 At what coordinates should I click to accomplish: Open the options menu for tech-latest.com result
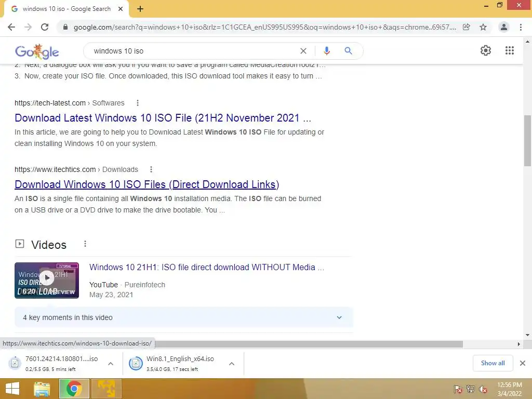tap(137, 103)
